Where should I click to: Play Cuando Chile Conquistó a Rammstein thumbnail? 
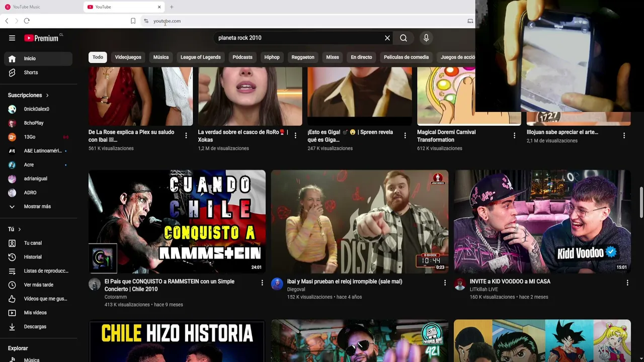pos(177,222)
